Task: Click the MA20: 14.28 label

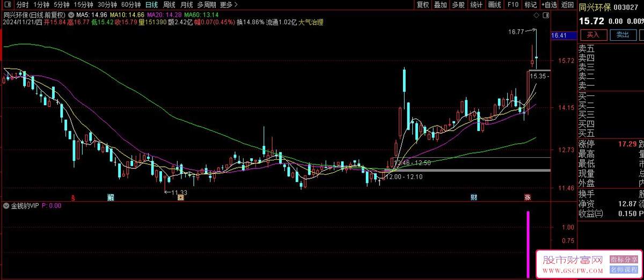Action: tap(164, 15)
